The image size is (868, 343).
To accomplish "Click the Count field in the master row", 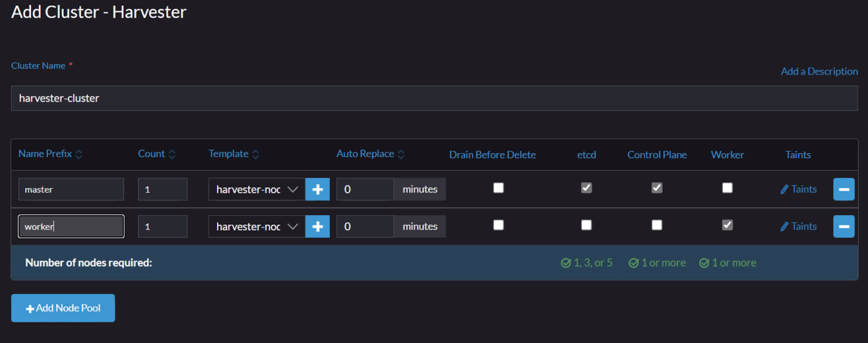I will pos(163,189).
